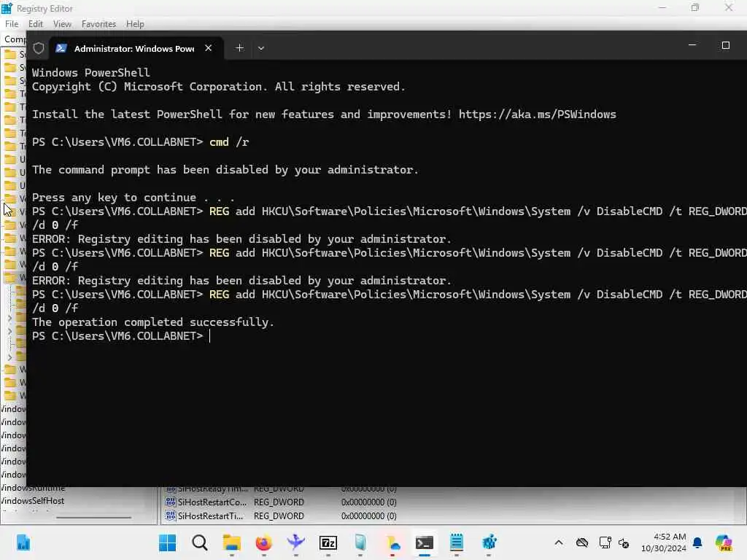Add a new terminal tab with the plus button
Screen dimensions: 747x560
[x=239, y=48]
